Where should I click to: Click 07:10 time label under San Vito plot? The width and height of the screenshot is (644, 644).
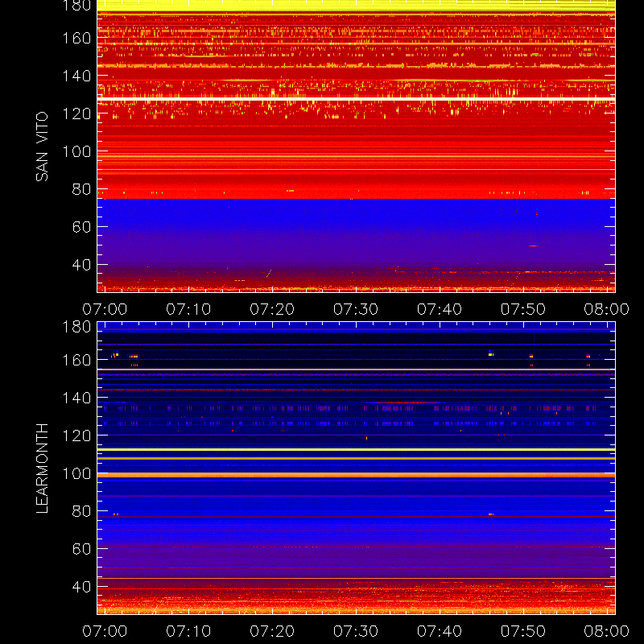[188, 309]
